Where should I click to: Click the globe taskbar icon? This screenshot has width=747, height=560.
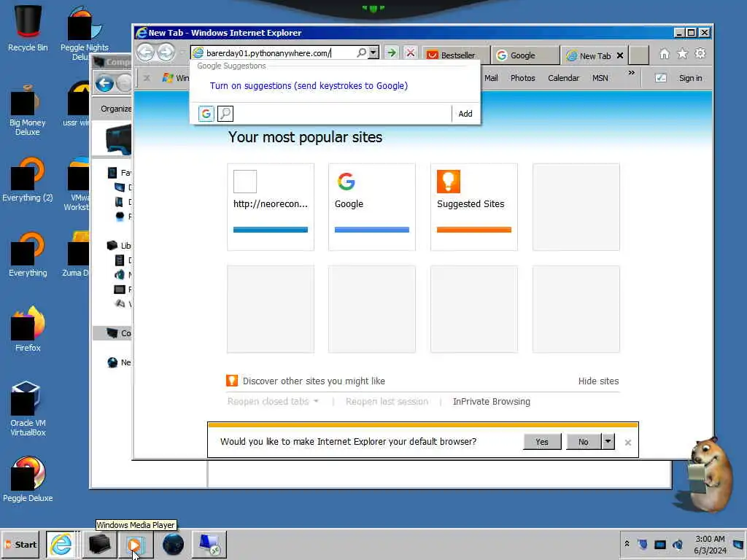pos(173,544)
